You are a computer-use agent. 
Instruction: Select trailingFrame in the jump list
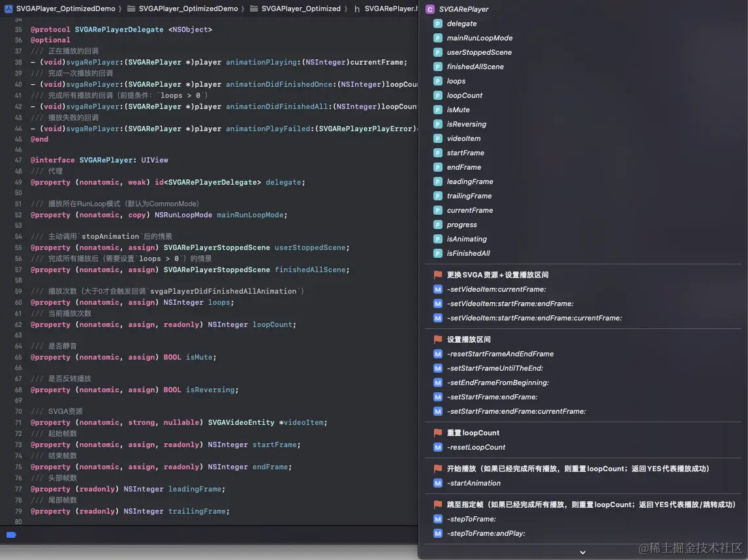[x=469, y=196]
